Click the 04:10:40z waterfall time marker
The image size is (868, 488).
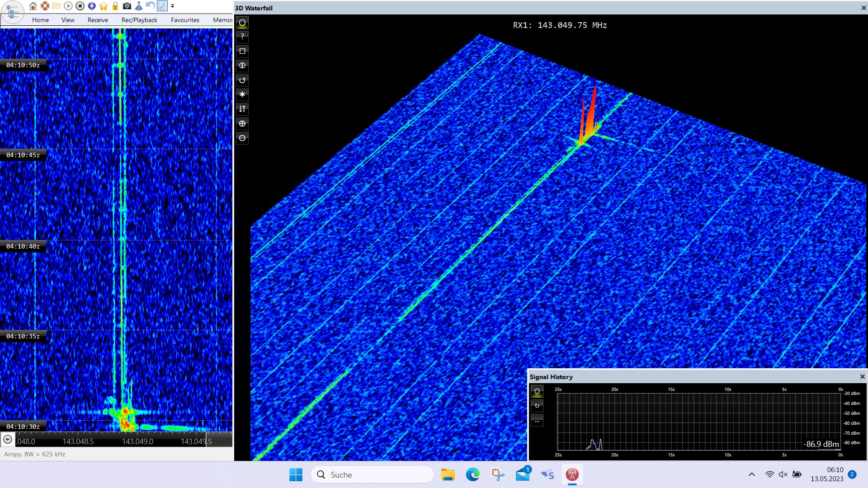[23, 246]
